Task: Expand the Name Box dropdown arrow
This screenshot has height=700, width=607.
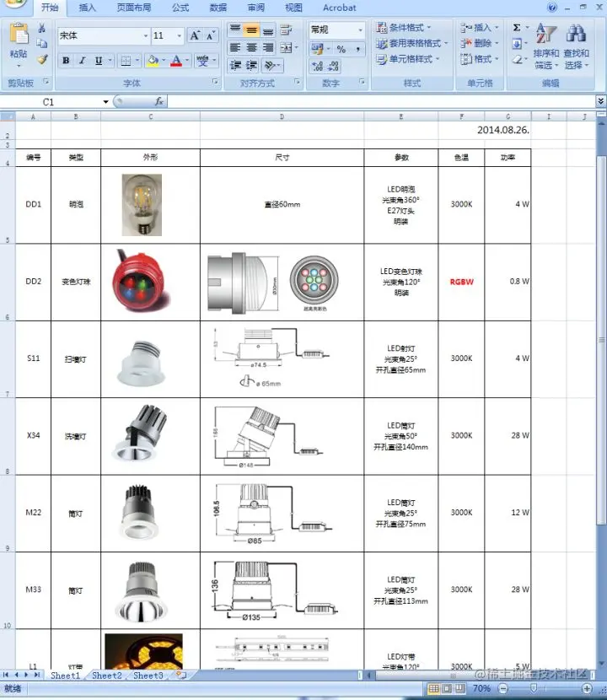Action: click(105, 102)
